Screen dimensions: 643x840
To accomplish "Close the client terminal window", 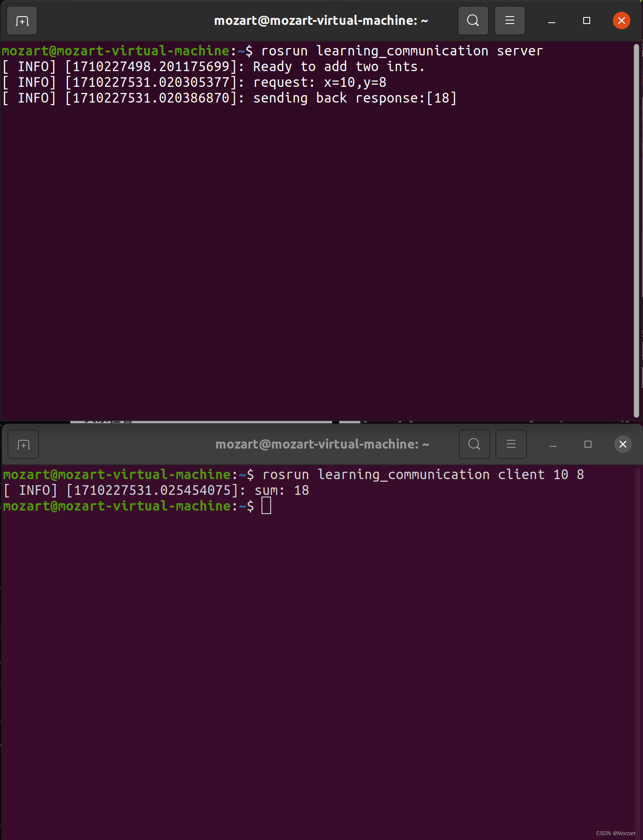I will click(623, 444).
